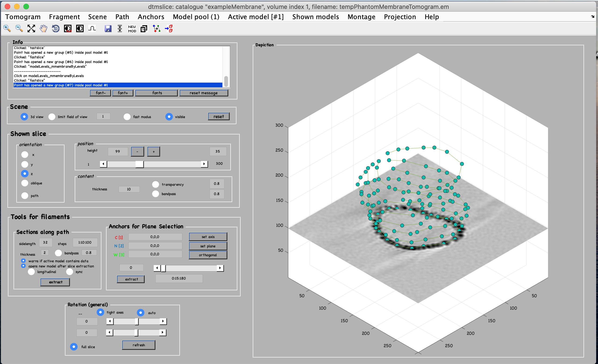Image resolution: width=598 pixels, height=364 pixels.
Task: Select z slice orientation
Action: point(25,174)
